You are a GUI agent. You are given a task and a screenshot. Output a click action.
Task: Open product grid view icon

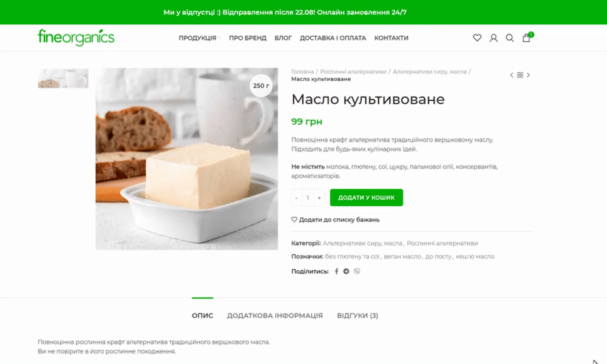(520, 75)
